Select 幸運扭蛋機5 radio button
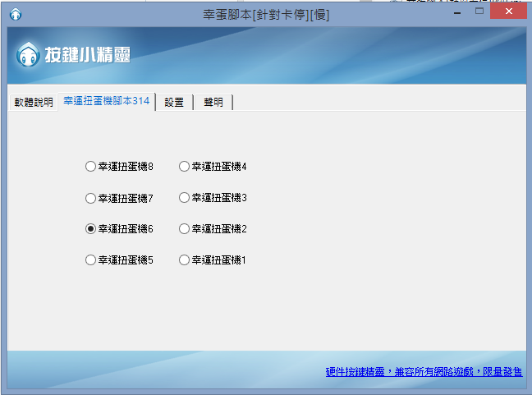 (90, 260)
